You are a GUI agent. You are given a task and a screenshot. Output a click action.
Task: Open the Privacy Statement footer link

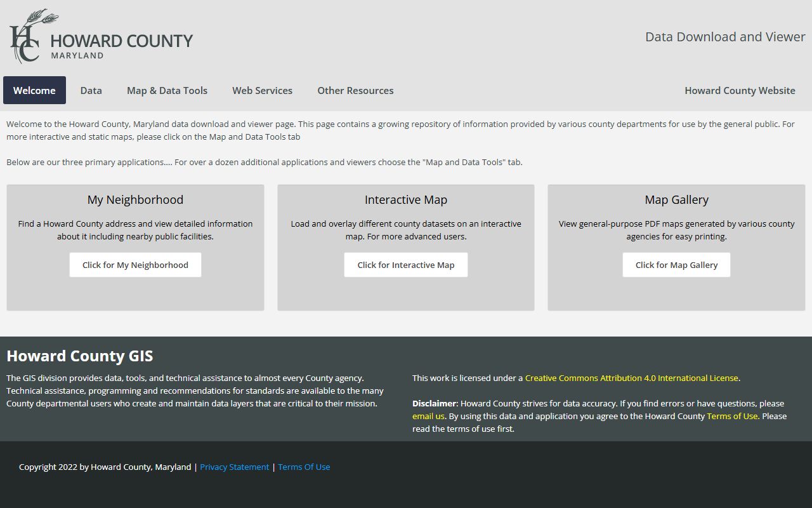tap(235, 467)
